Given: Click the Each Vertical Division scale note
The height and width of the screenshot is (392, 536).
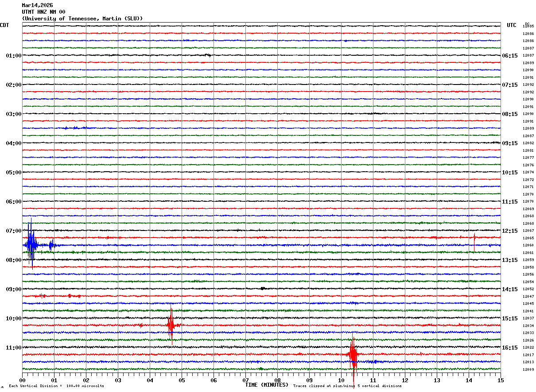Looking at the screenshot, I should [x=56, y=386].
